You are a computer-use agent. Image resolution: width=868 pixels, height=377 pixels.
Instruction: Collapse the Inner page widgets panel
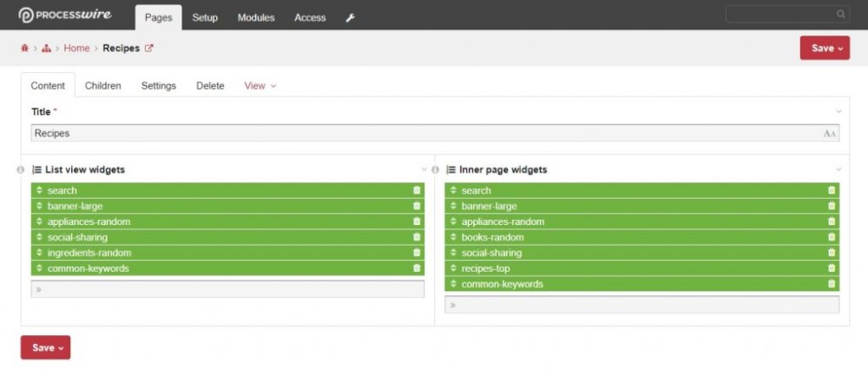tap(838, 169)
